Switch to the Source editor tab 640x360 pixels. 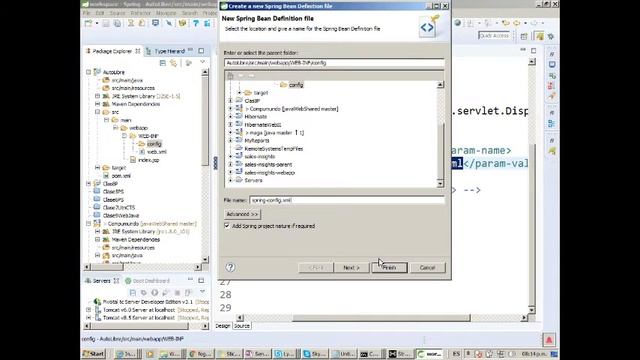click(242, 326)
